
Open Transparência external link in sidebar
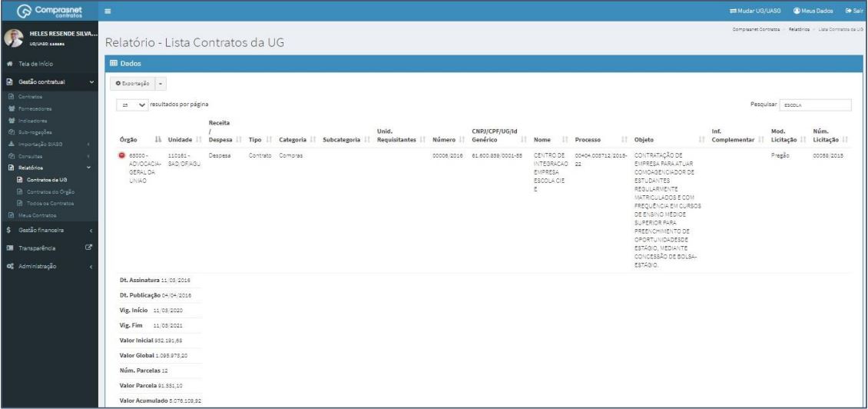click(49, 248)
